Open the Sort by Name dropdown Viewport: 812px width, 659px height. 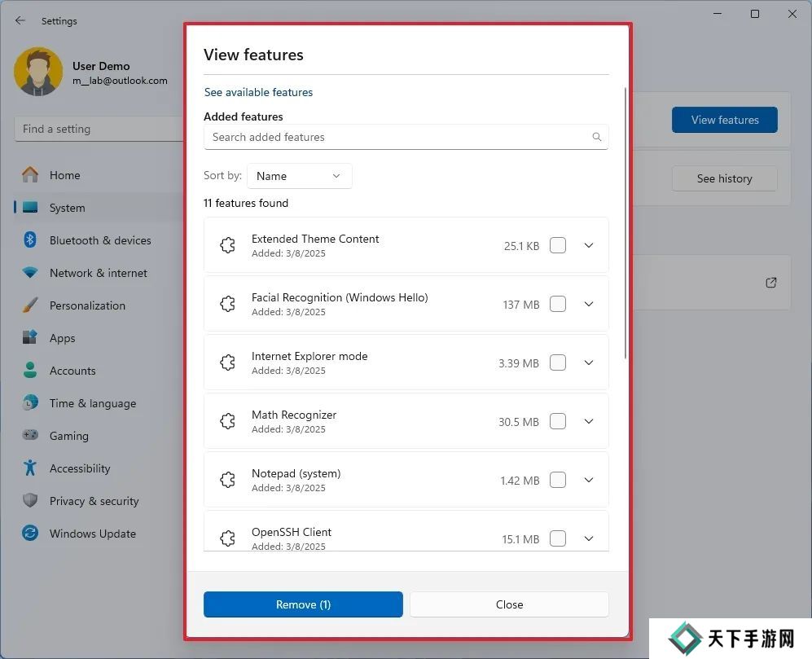click(x=299, y=176)
